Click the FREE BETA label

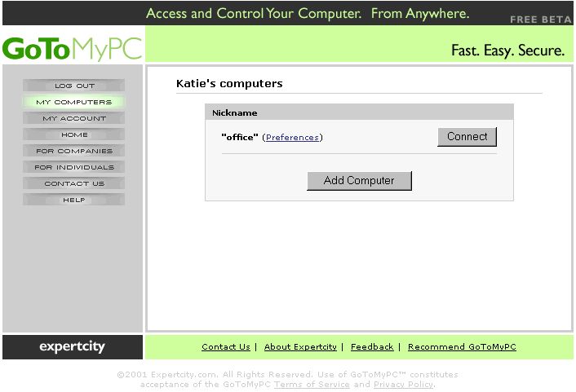tap(540, 20)
